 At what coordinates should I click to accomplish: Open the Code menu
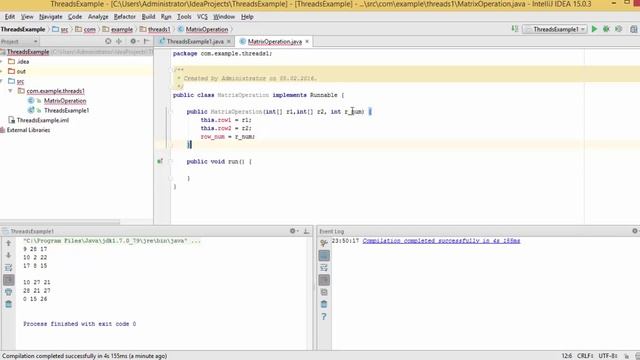coord(75,17)
